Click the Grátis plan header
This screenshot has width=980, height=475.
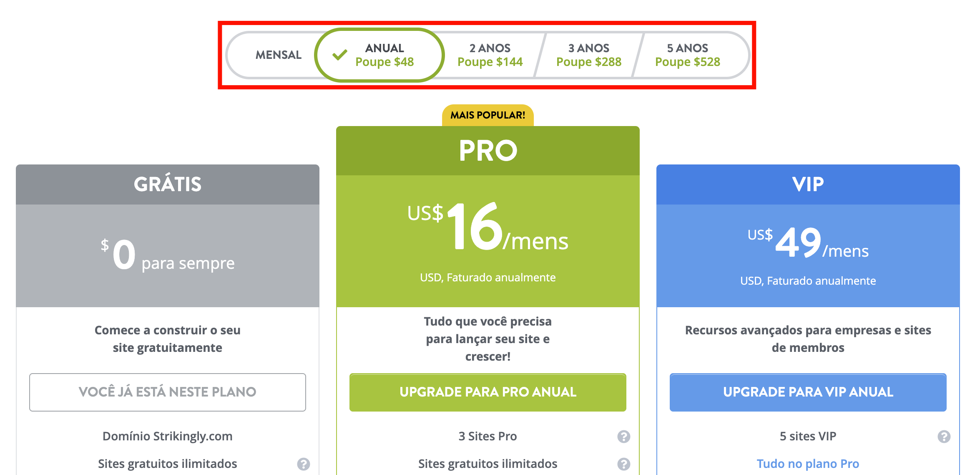(168, 184)
